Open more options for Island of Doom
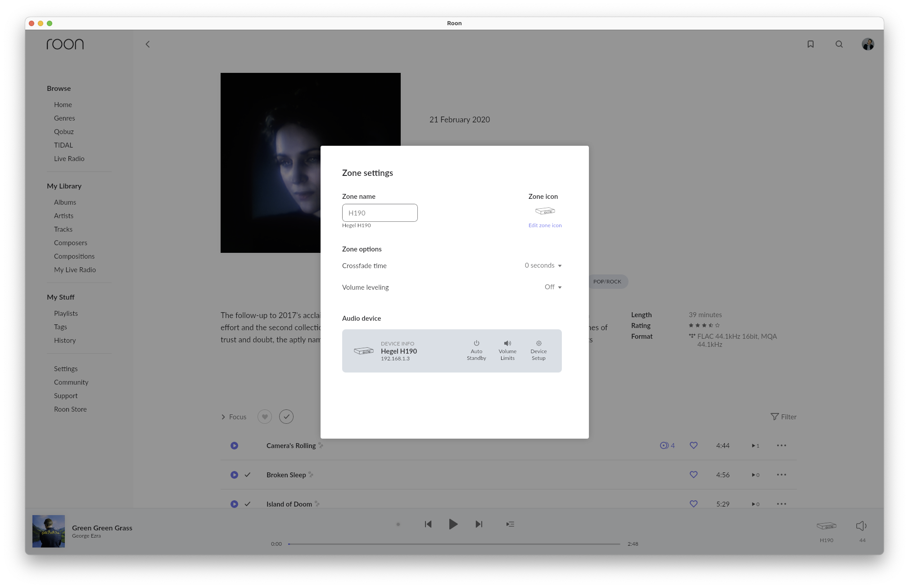 pyautogui.click(x=782, y=504)
